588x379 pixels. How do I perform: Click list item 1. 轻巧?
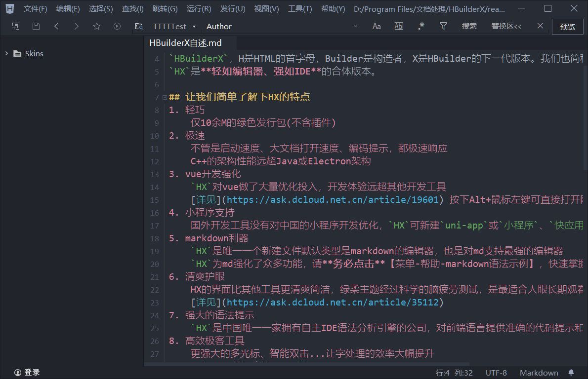187,110
